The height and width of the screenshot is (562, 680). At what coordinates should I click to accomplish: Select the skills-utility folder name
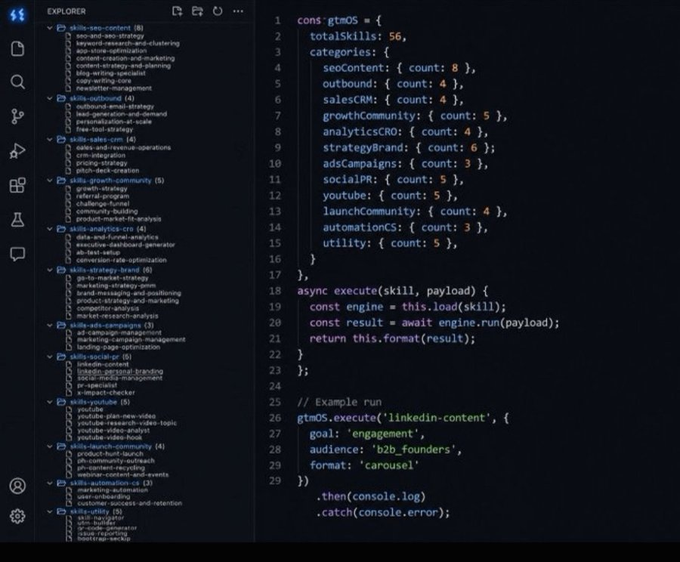point(89,511)
